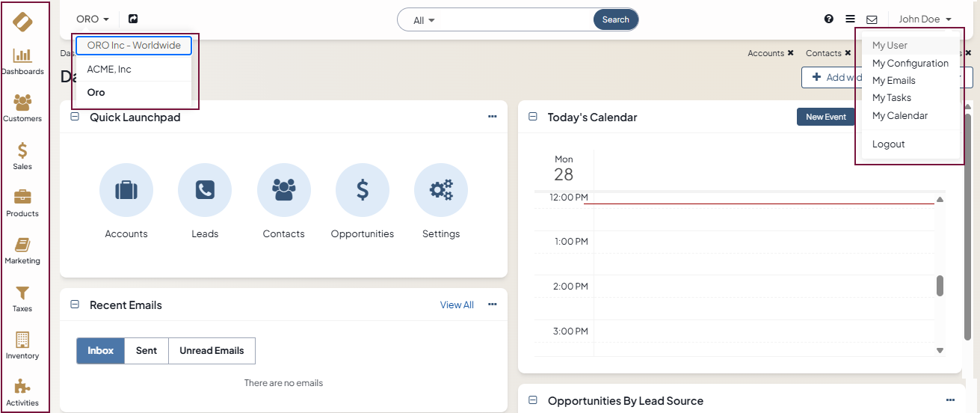
Task: Open the email envelope icon in header
Action: 872,19
